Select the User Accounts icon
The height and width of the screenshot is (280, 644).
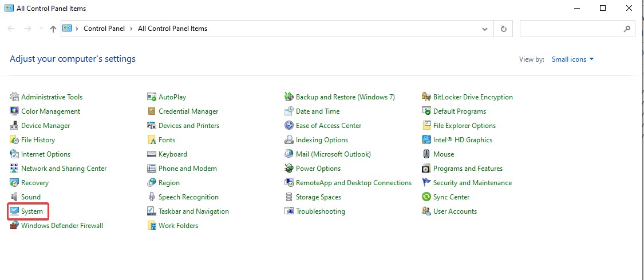pyautogui.click(x=426, y=211)
